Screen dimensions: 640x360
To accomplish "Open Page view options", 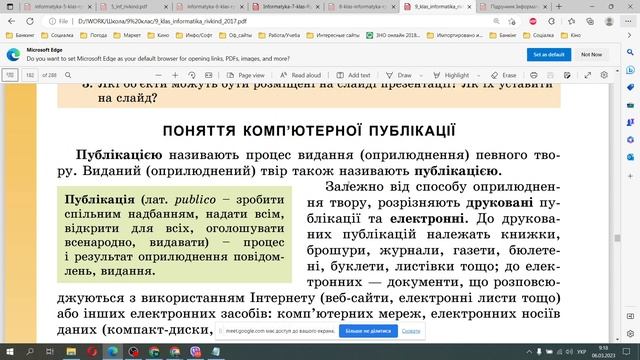I will (x=246, y=76).
